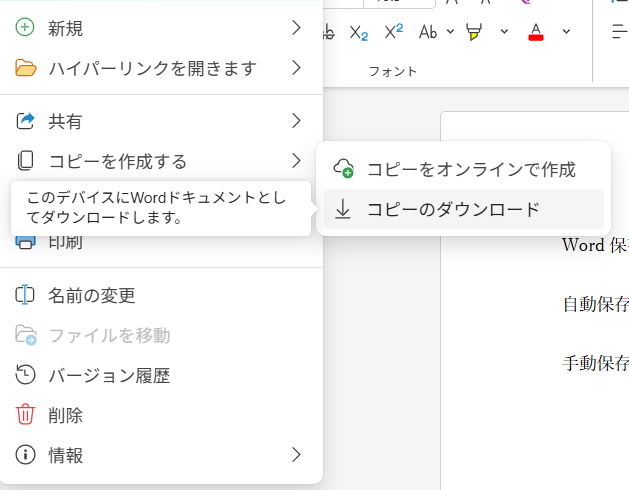Viewport: 629px width, 490px height.
Task: Expand the 情報 submenu chevron
Action: point(296,455)
